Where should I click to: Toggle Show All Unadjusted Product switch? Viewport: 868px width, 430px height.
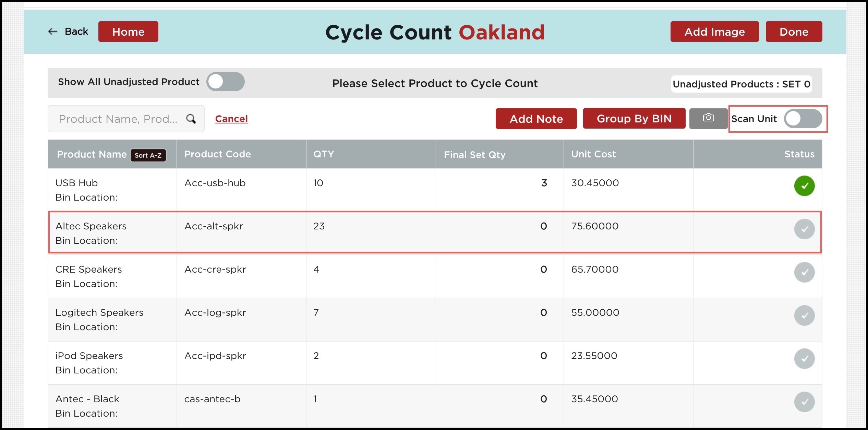click(x=225, y=82)
